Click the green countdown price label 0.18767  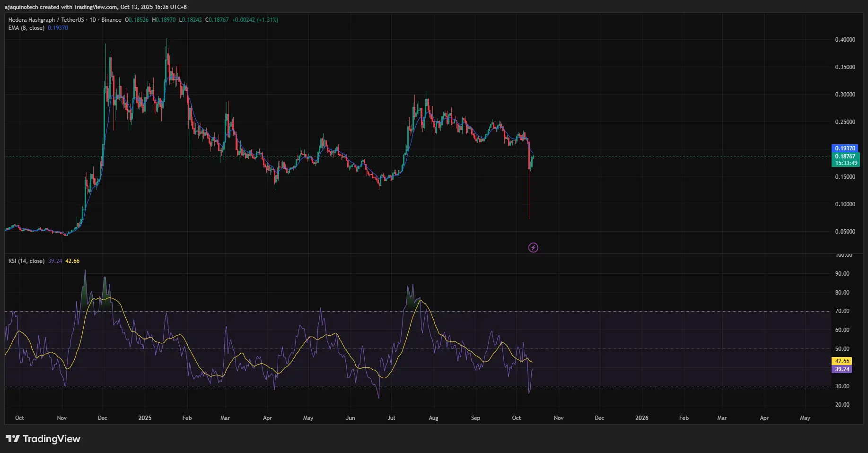(844, 156)
